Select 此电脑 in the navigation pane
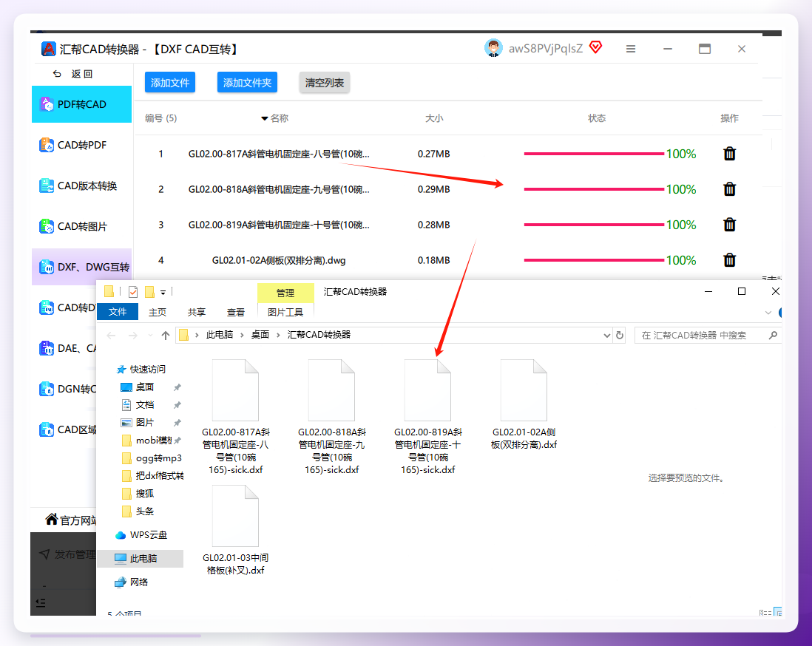Screen dimensions: 812x646 (x=141, y=559)
